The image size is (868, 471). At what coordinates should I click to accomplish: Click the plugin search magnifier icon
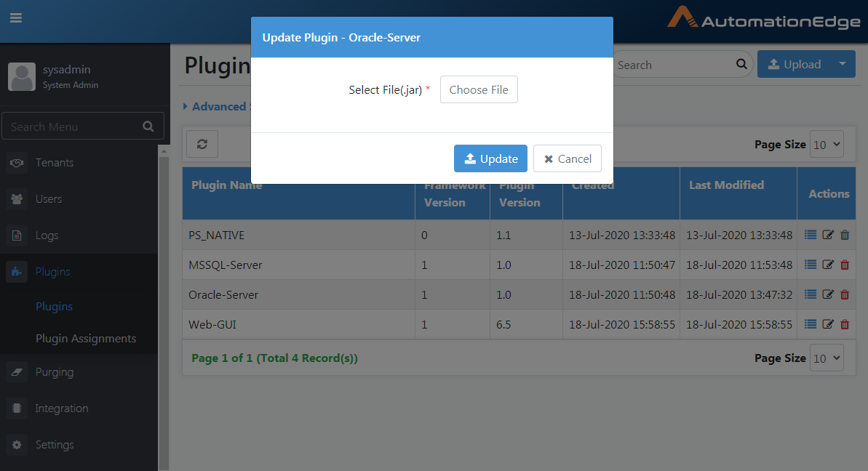[x=741, y=64]
